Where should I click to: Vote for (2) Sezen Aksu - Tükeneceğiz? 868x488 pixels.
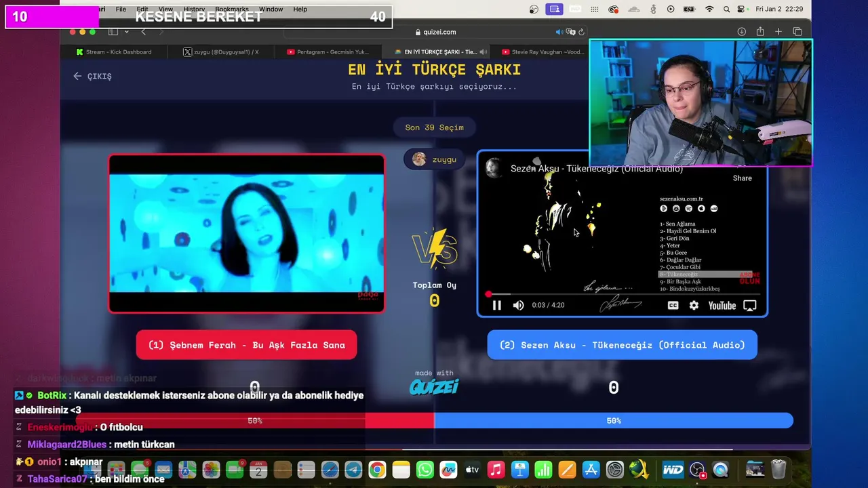coord(622,345)
